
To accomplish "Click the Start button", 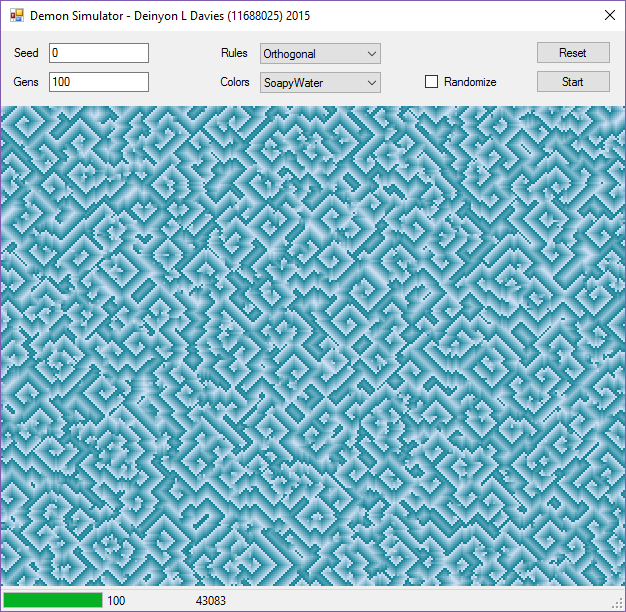I will tap(573, 82).
